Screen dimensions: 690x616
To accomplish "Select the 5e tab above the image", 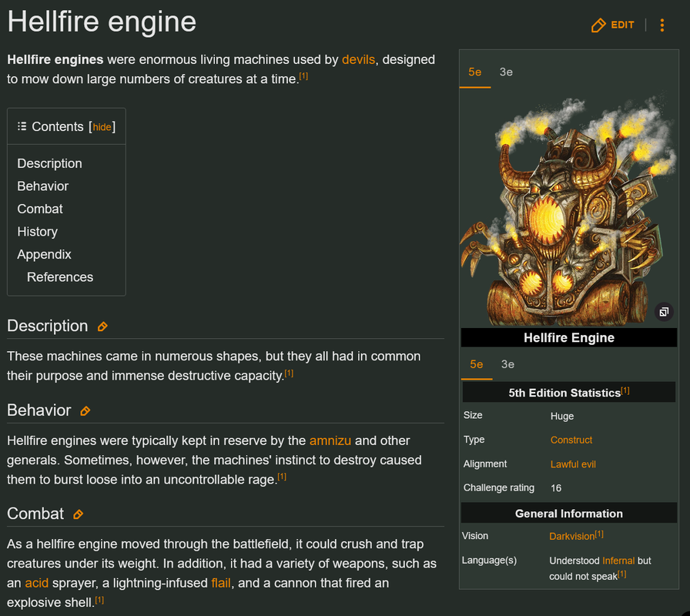I will point(475,72).
